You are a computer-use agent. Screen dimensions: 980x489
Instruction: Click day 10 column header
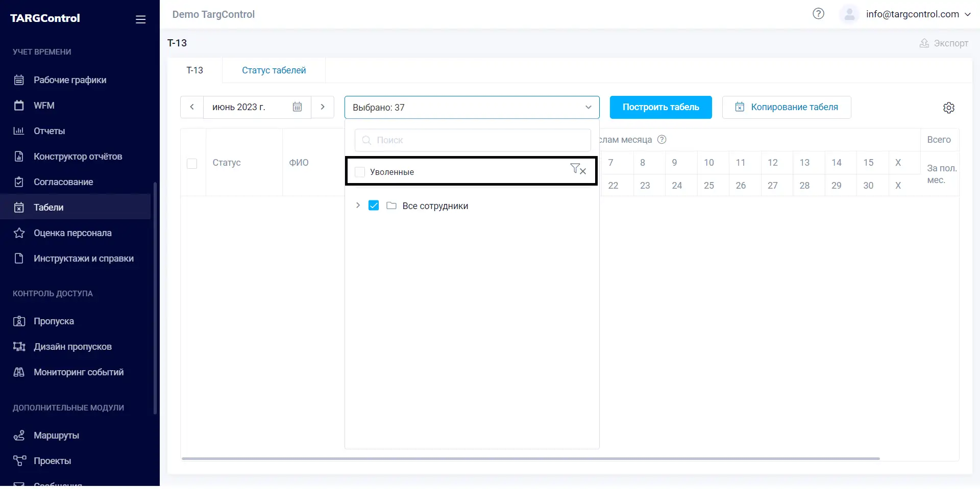708,163
